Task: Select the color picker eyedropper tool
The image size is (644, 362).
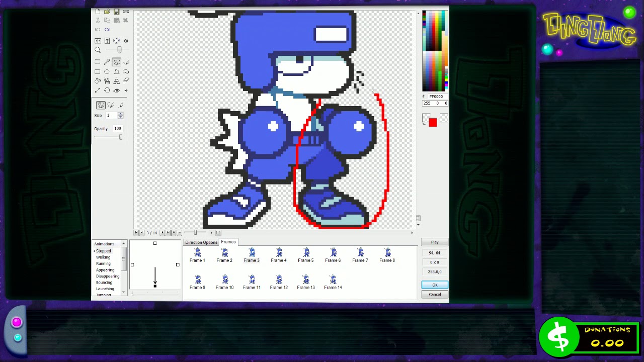Action: 107,62
